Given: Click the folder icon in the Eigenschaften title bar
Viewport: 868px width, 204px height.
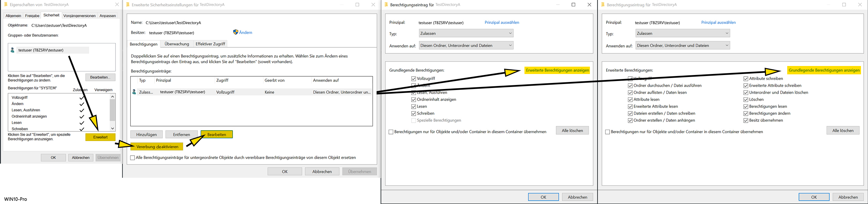Looking at the screenshot, I should point(5,5).
